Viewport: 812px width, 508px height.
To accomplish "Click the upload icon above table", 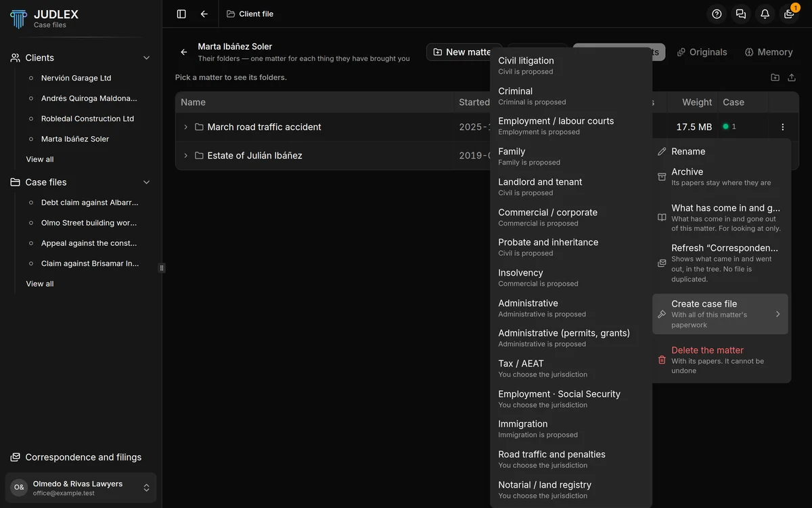I will [792, 77].
